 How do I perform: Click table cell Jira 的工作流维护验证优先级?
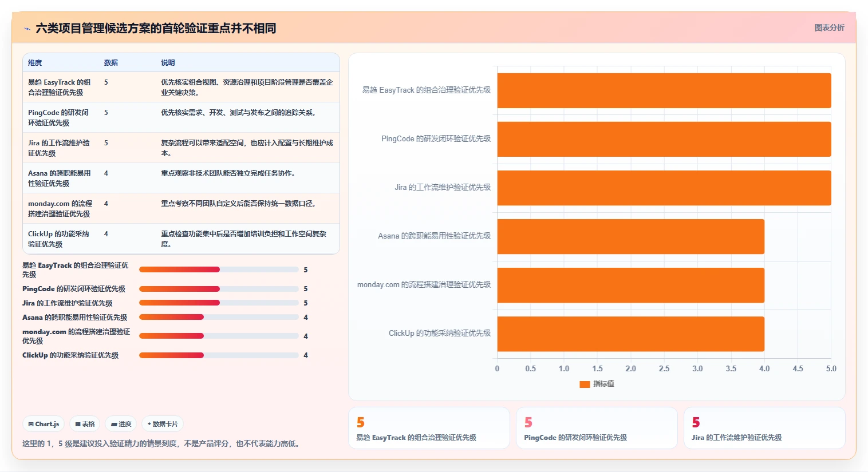[x=60, y=148]
